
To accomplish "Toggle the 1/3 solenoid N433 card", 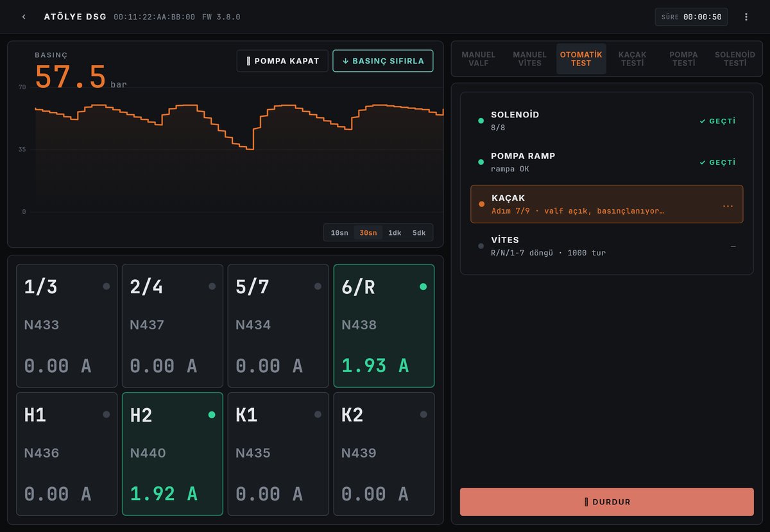I will point(67,326).
